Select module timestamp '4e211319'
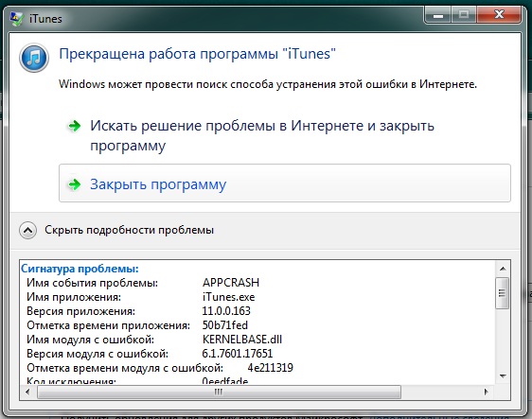Screen dimensions: 532x419 271,368
